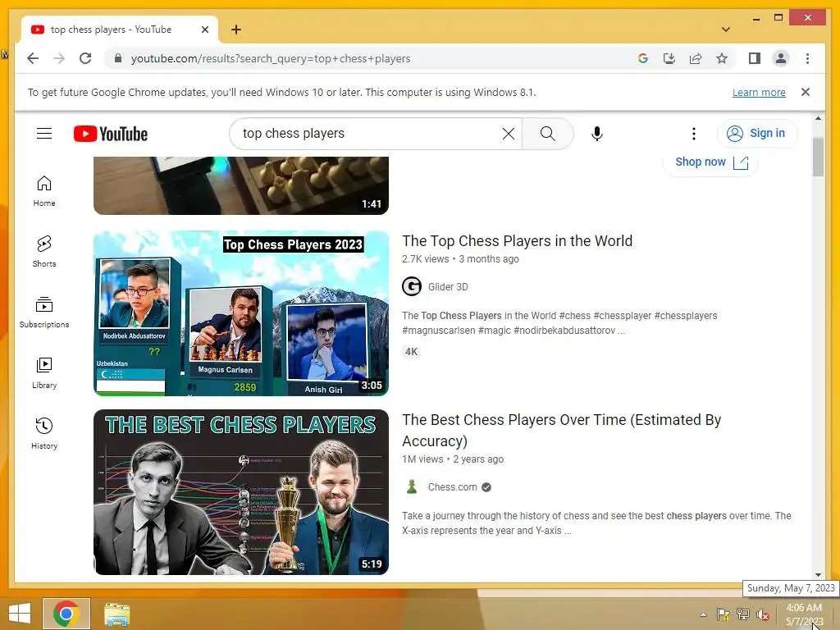Viewport: 840px width, 630px height.
Task: Go to YouTube home via logo
Action: coord(111,134)
